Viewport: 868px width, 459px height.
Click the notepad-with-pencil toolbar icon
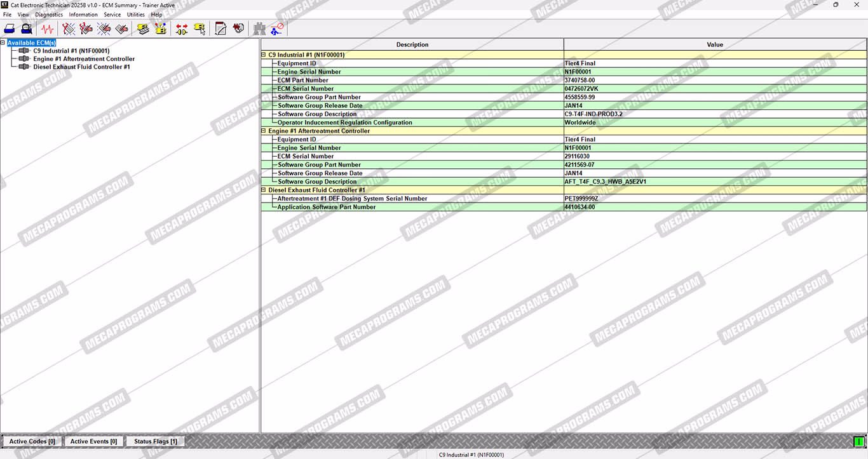(220, 29)
